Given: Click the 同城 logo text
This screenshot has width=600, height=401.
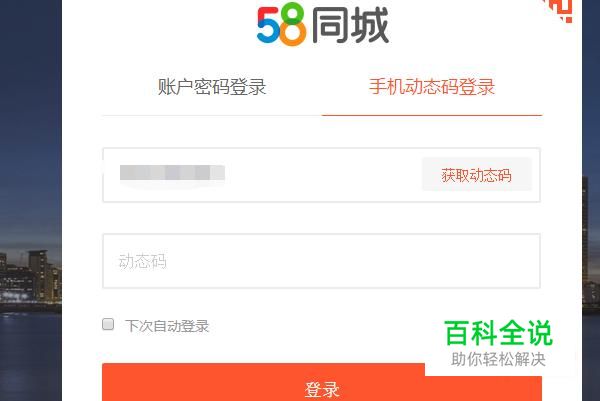Looking at the screenshot, I should (x=350, y=26).
